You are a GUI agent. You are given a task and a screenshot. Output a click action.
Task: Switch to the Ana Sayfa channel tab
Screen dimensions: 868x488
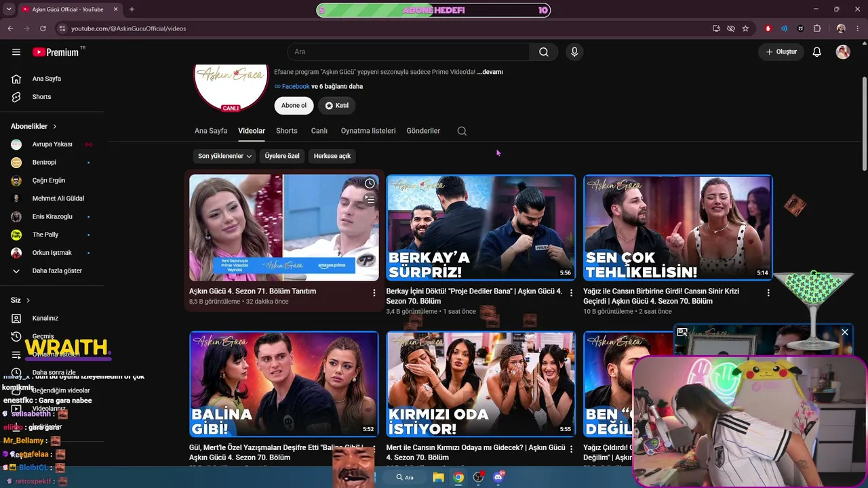(211, 131)
